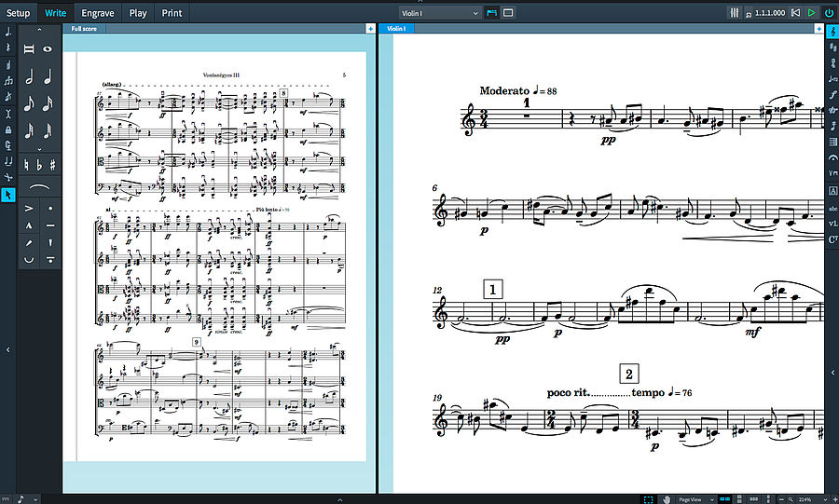Image resolution: width=839 pixels, height=504 pixels.
Task: Apply marcato articulation
Action: [x=29, y=225]
